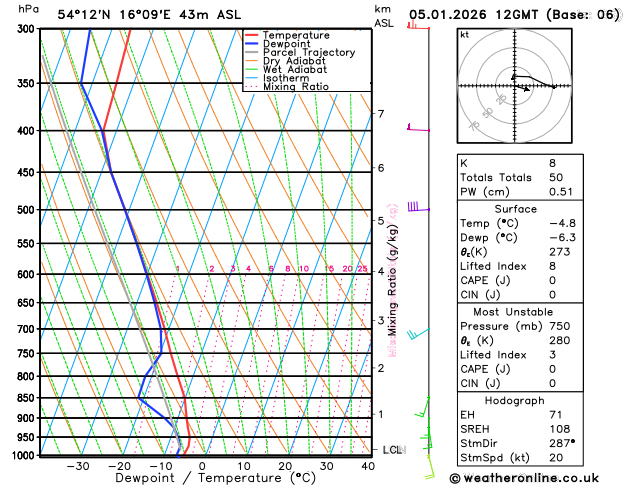Click the 'Isotherm' legend label

point(286,78)
